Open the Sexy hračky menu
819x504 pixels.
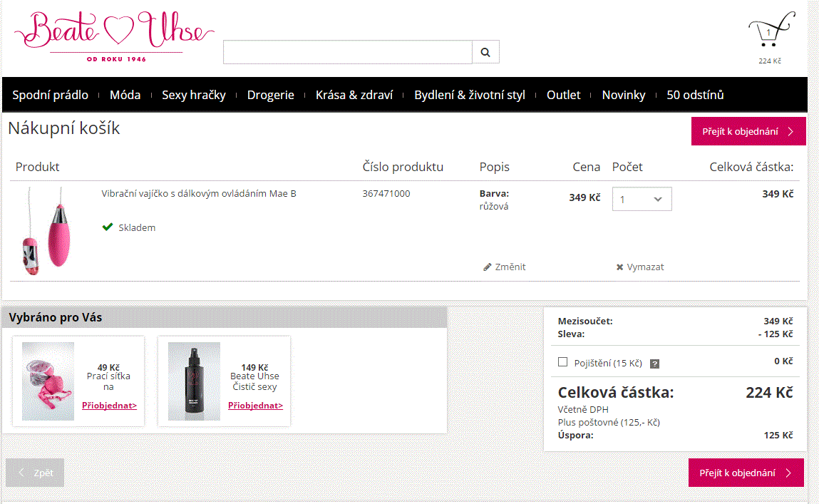194,95
